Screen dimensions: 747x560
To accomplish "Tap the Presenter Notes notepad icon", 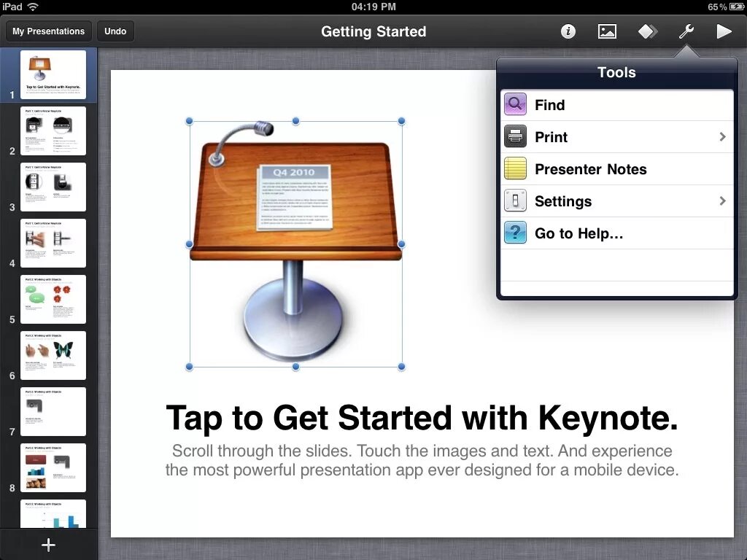I will click(x=515, y=168).
